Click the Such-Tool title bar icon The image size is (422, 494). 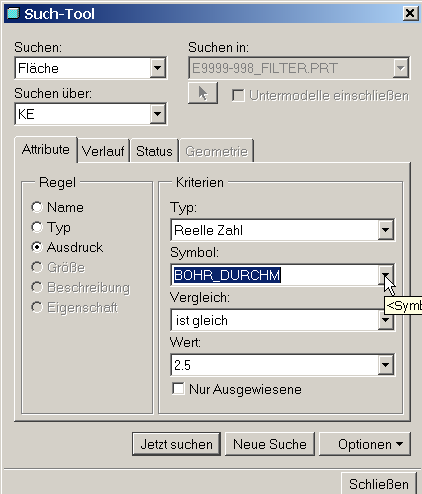pyautogui.click(x=13, y=13)
